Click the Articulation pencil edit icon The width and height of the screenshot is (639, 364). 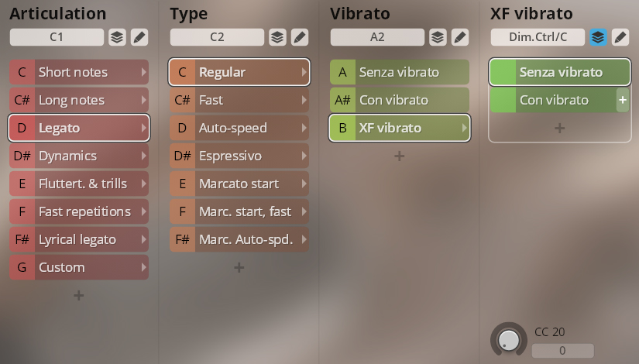[x=139, y=36]
